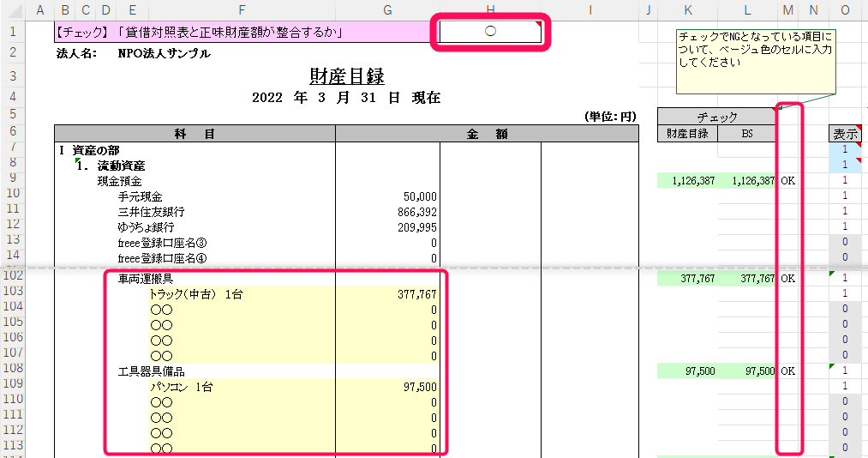This screenshot has height=458, width=868.
Task: Click the 表示 flag cell in row 13
Action: click(845, 242)
